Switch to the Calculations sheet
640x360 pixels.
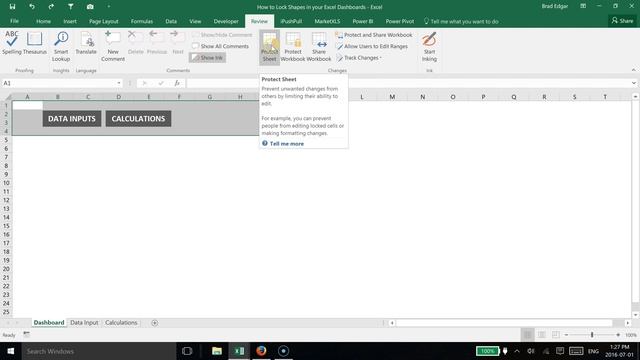tap(121, 322)
